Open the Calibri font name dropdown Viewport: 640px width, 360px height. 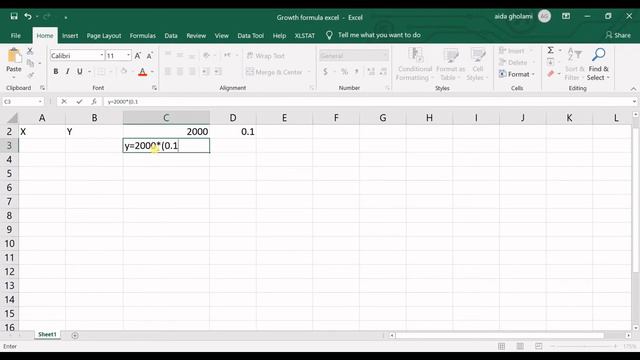click(x=102, y=56)
